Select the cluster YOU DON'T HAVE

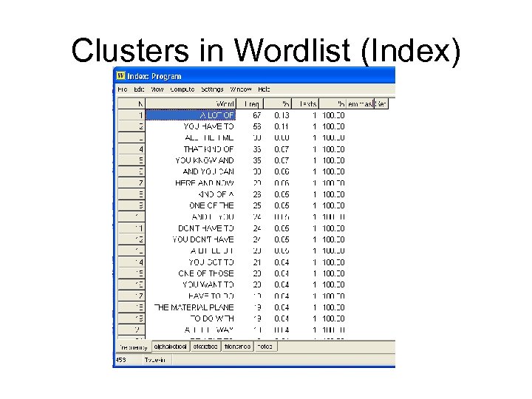tap(203, 239)
